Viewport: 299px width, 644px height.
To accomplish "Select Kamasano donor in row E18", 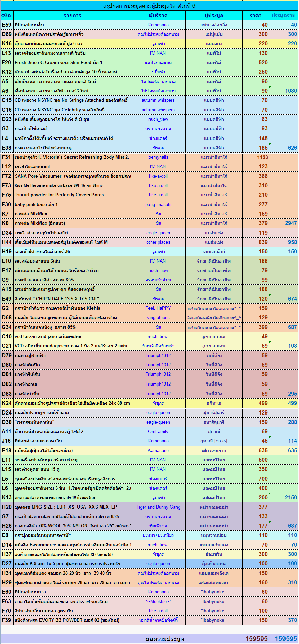I will coord(158,450).
